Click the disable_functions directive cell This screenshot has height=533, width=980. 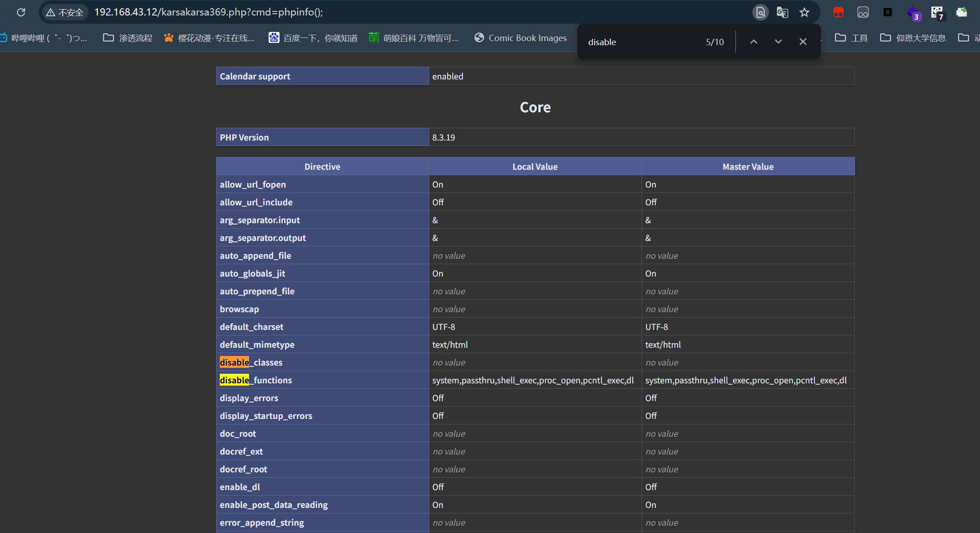(x=322, y=380)
